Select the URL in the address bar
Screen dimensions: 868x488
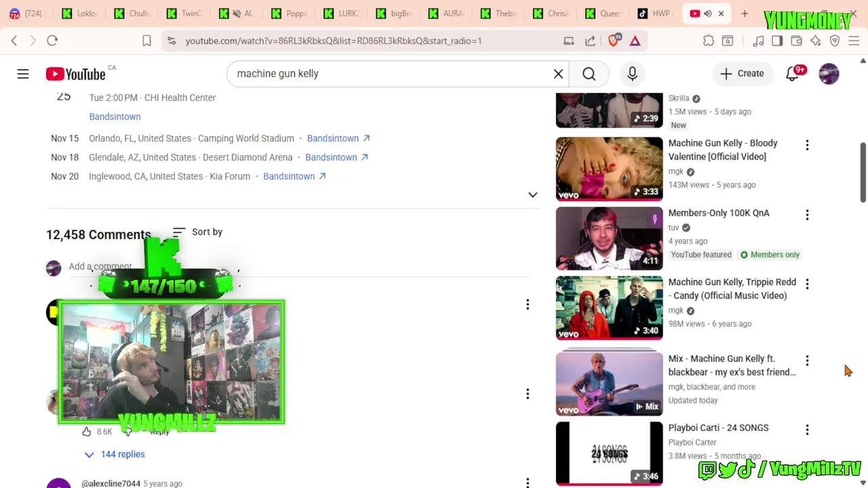coord(334,41)
